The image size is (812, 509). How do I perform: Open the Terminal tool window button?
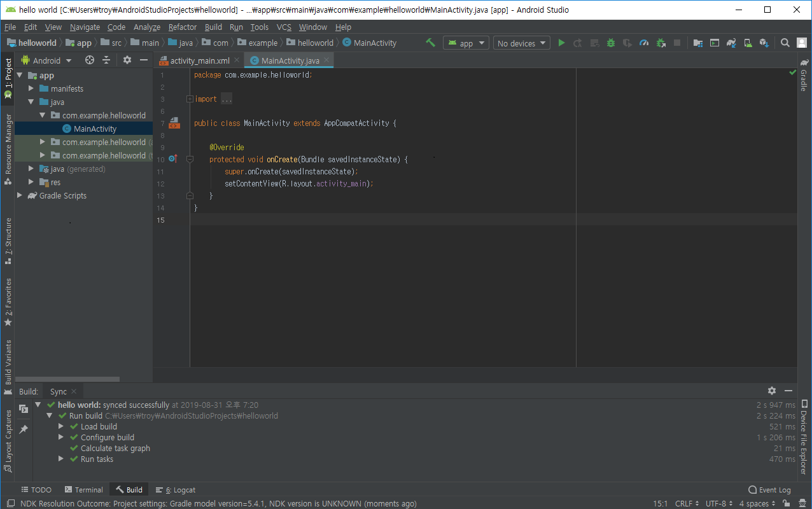[83, 489]
